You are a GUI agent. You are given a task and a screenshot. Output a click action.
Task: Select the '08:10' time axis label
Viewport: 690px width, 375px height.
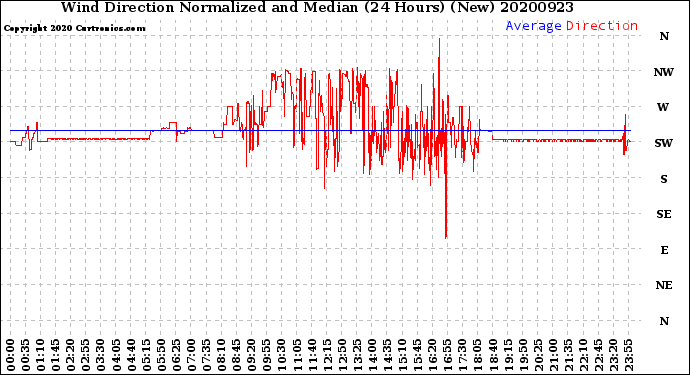tap(221, 355)
